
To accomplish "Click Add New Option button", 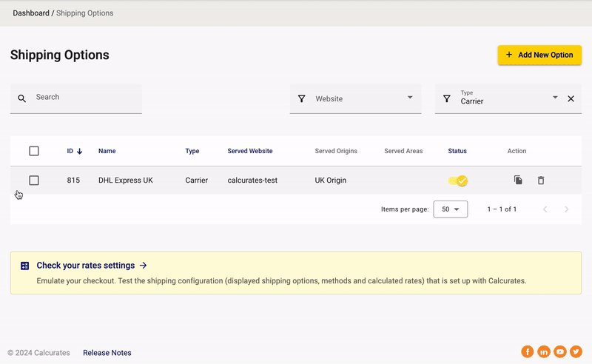I will click(539, 55).
